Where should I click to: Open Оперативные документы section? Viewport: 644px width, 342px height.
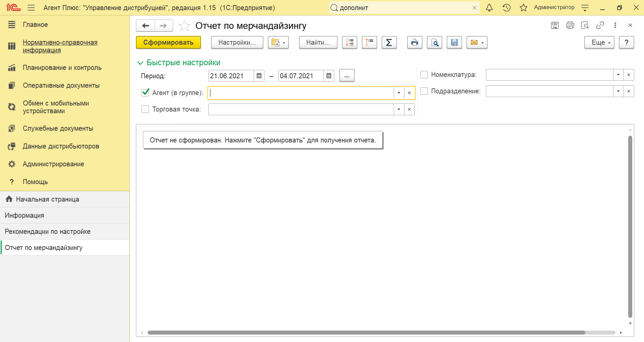tap(61, 85)
